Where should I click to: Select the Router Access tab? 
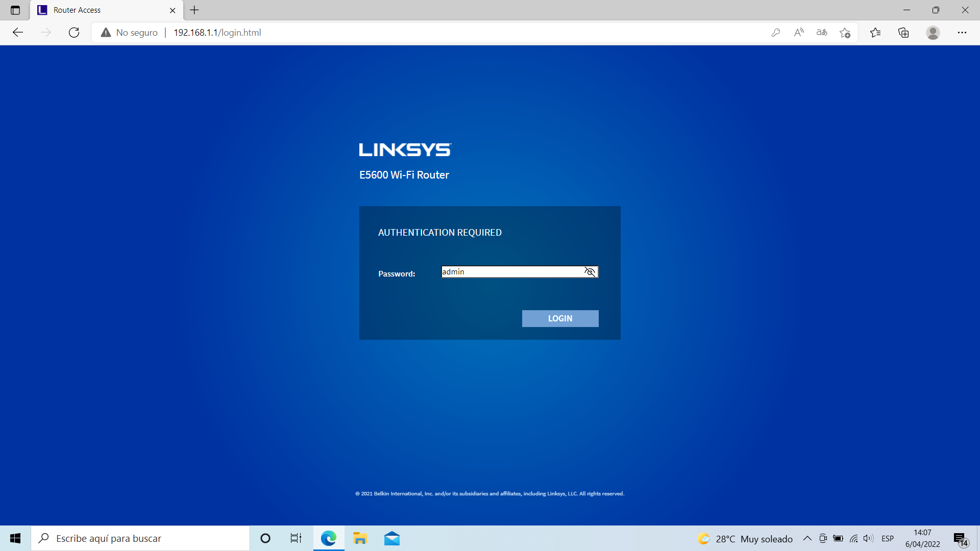point(102,10)
